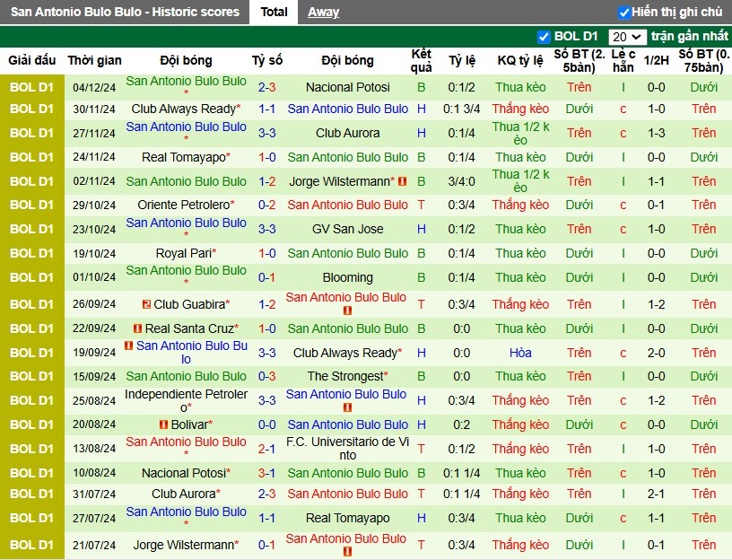Viewport: 732px width, 560px height.
Task: Open the Club Always Ready team link 30/11/24
Action: (x=184, y=109)
